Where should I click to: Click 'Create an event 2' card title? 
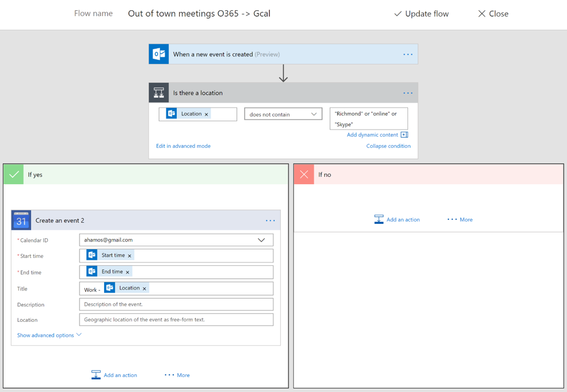tap(60, 220)
